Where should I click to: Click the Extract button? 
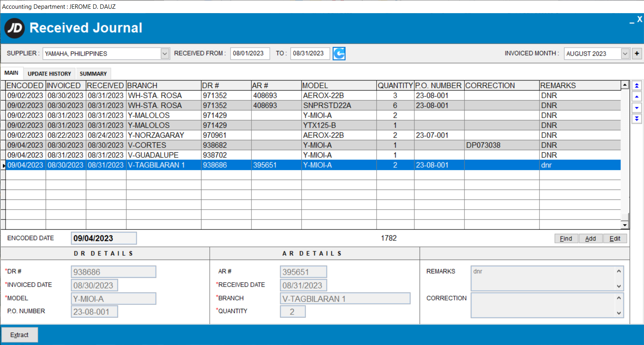pyautogui.click(x=19, y=335)
